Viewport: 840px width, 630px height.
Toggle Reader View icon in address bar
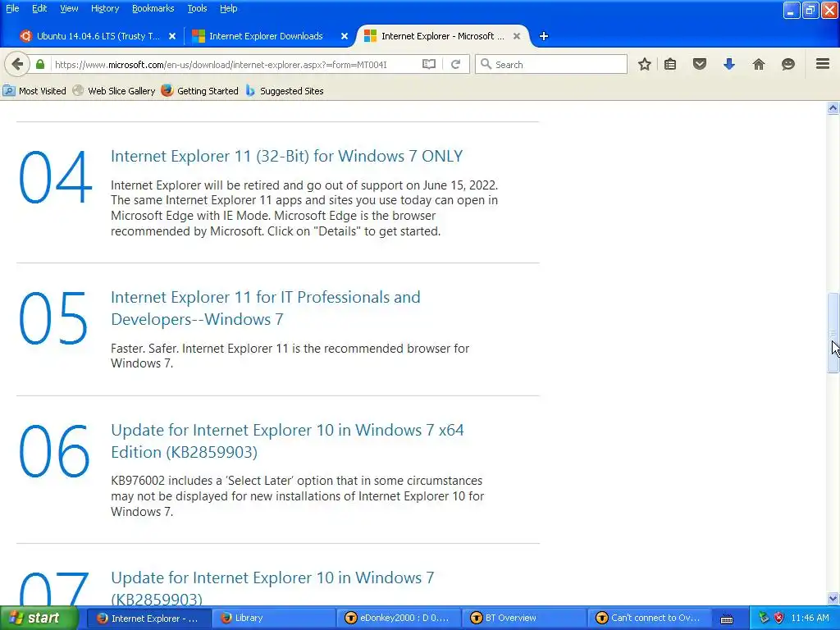tap(428, 64)
